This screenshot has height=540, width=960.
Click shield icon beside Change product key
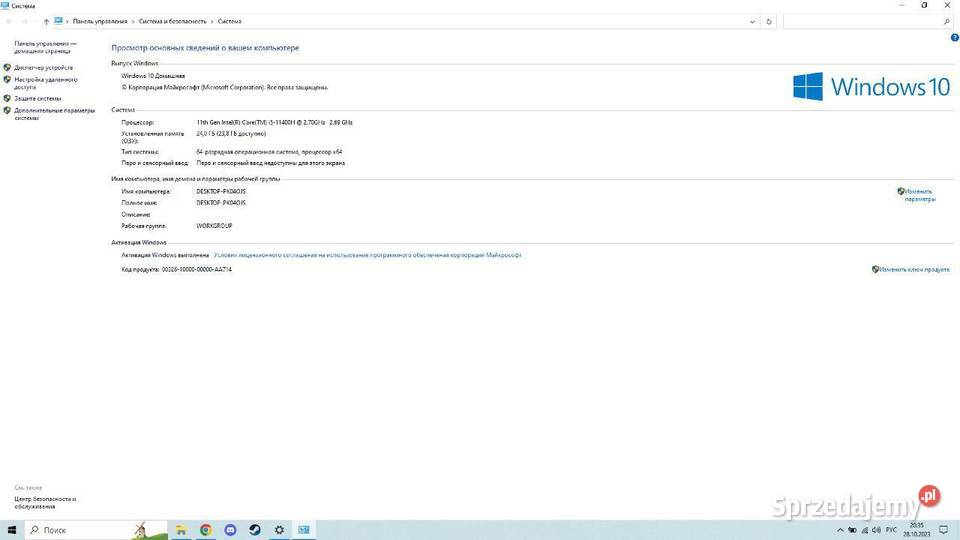875,269
